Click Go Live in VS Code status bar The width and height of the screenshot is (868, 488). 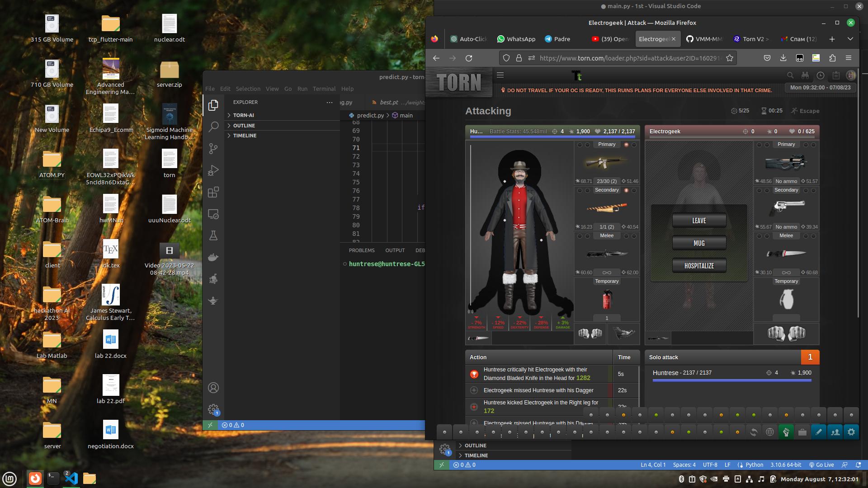821,465
